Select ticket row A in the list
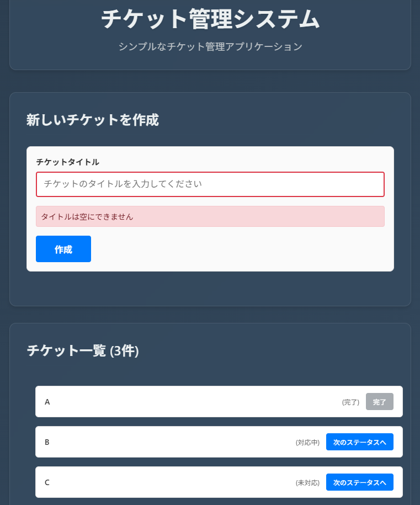The width and height of the screenshot is (420, 505). click(166, 401)
